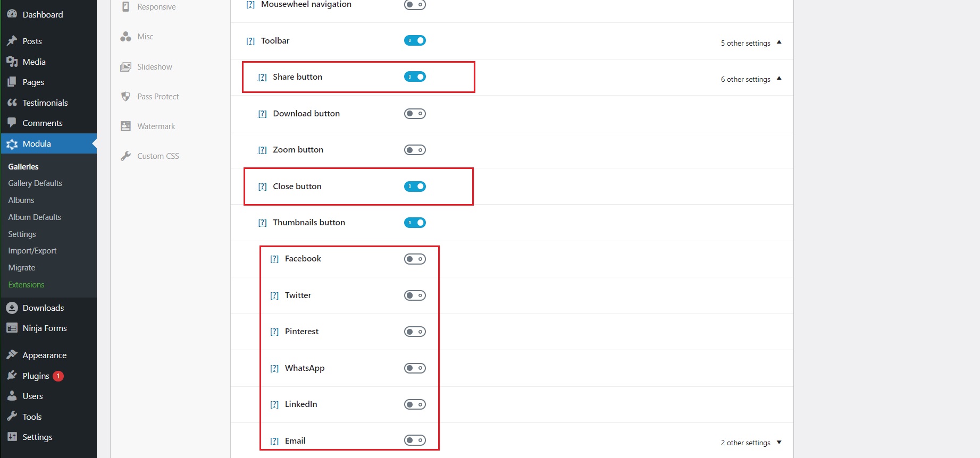Go to Gallery Defaults
The image size is (980, 458).
point(35,183)
